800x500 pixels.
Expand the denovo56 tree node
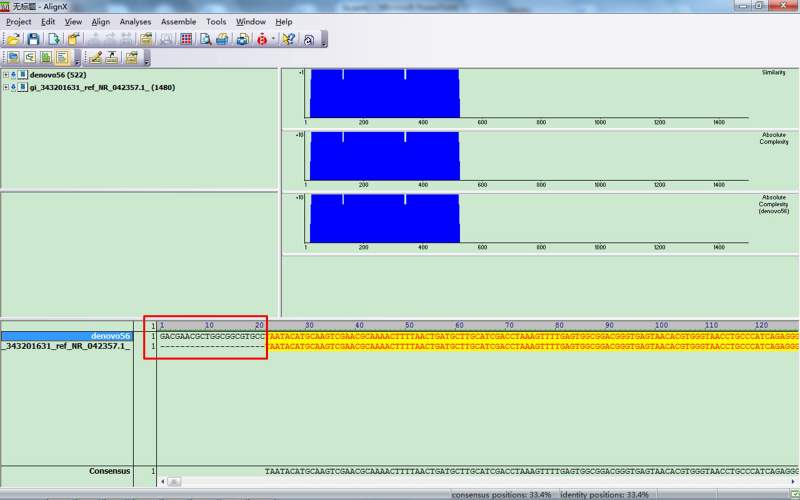pyautogui.click(x=6, y=75)
